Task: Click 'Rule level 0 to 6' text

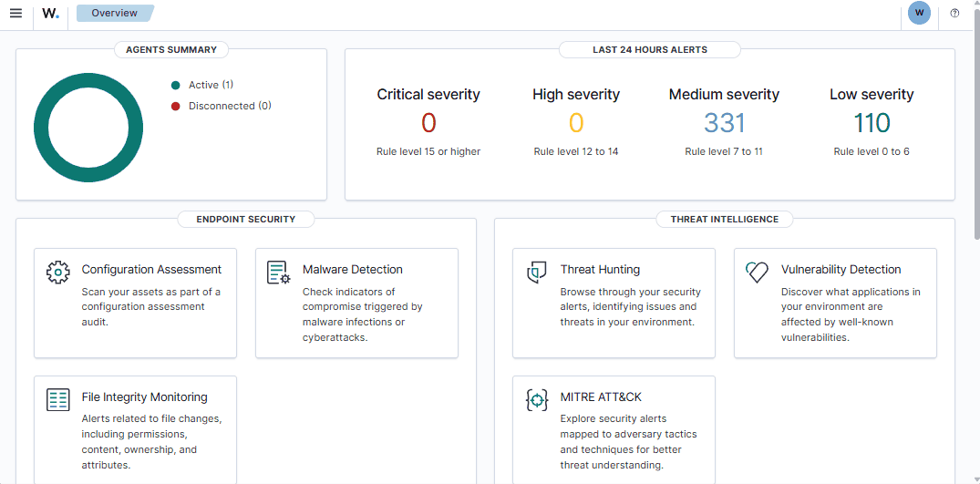Action: point(872,151)
